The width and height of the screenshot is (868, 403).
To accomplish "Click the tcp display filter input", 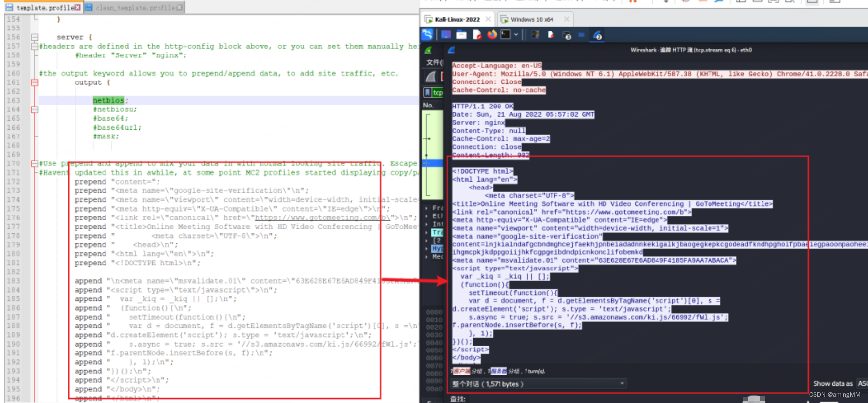I will [x=437, y=92].
